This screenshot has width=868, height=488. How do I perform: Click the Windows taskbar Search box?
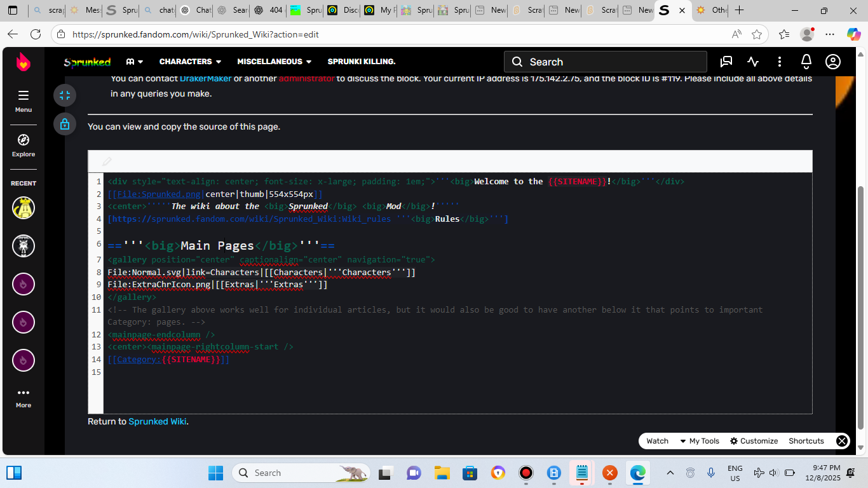coord(302,473)
